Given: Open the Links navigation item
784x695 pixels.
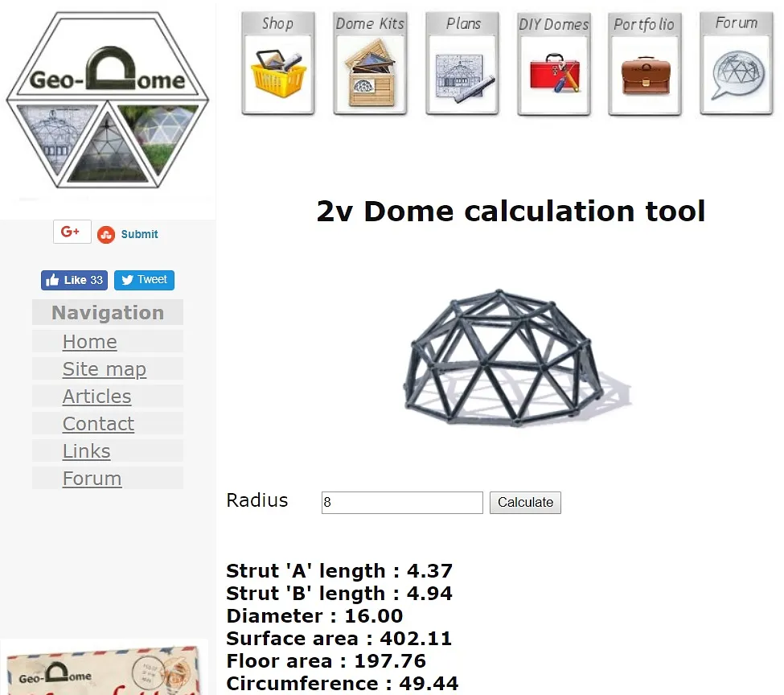Looking at the screenshot, I should [x=87, y=451].
